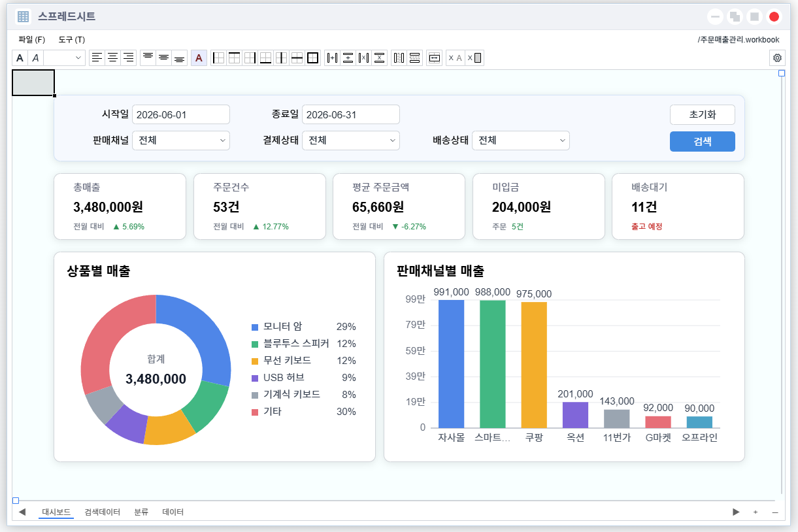Switch to the 대시보드 sheet tab
Screen dimensions: 798x532
click(56, 512)
